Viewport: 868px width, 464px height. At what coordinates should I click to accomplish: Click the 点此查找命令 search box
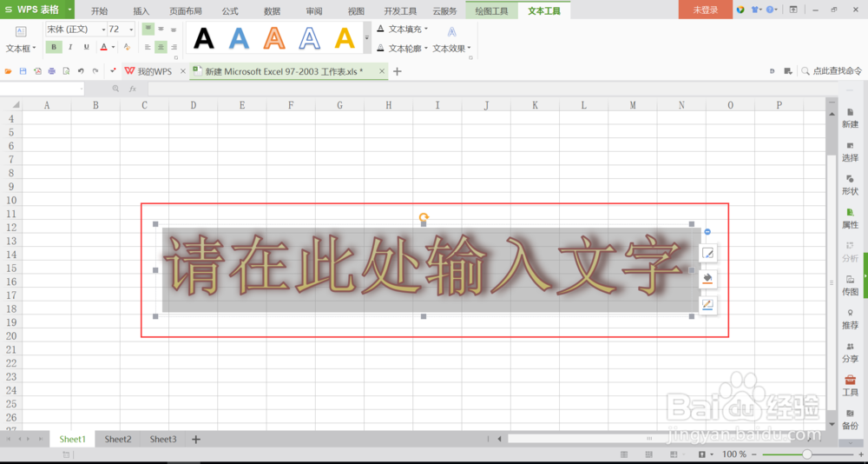[832, 71]
